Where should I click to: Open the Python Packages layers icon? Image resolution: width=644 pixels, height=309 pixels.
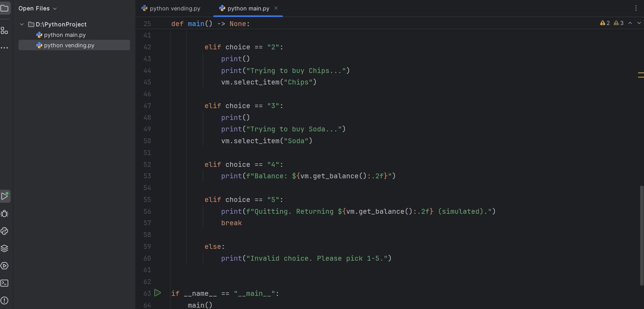click(4, 248)
